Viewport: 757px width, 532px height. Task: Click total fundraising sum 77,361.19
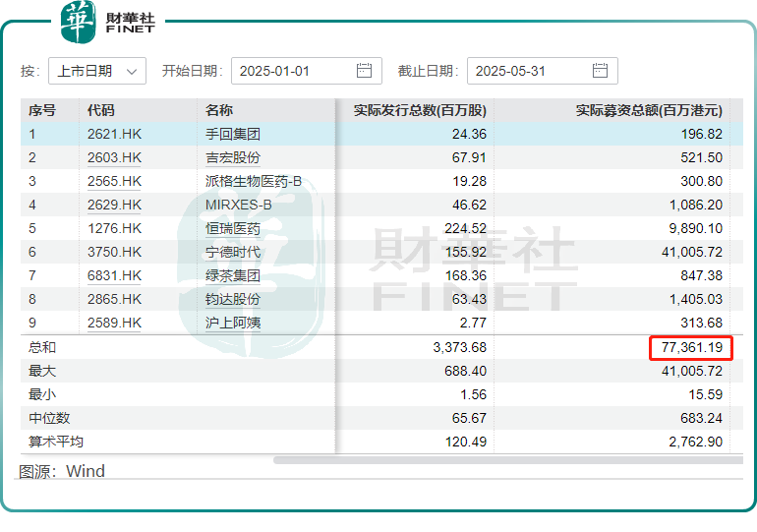click(x=692, y=347)
